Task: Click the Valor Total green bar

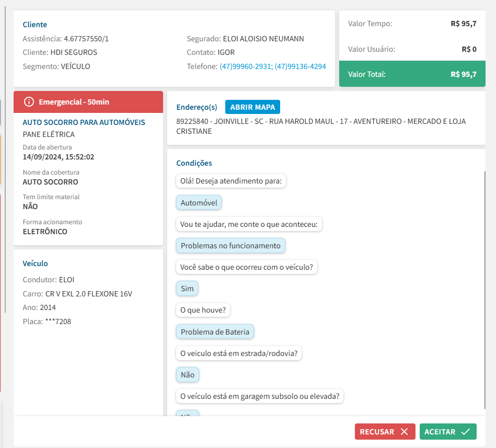Action: click(412, 74)
